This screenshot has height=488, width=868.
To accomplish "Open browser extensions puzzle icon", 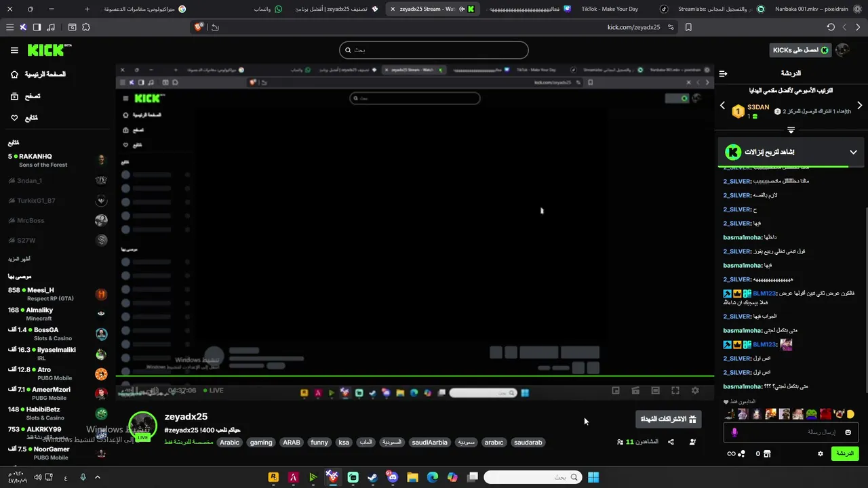I will click(x=86, y=27).
